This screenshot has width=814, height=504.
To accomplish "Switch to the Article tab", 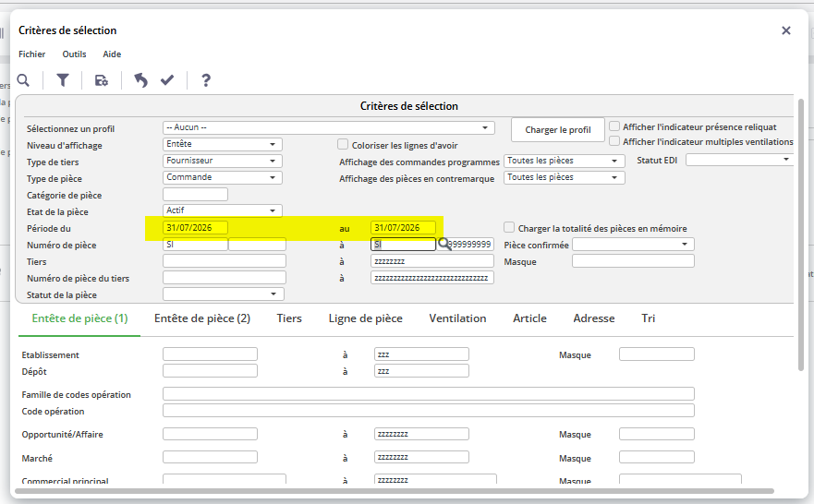I will (x=529, y=318).
